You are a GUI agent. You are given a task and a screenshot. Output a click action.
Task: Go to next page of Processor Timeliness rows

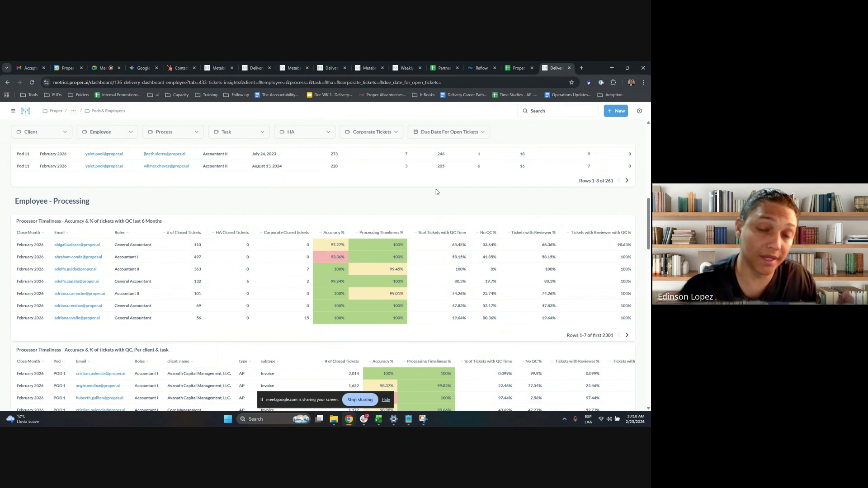click(627, 335)
